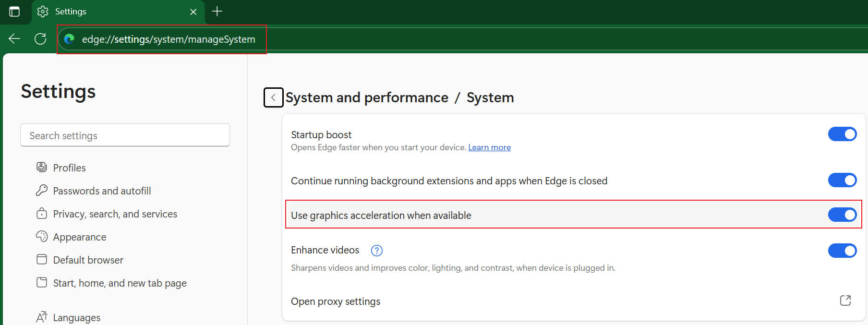The height and width of the screenshot is (325, 868).
Task: Click the Settings heading in sidebar
Action: [x=58, y=91]
